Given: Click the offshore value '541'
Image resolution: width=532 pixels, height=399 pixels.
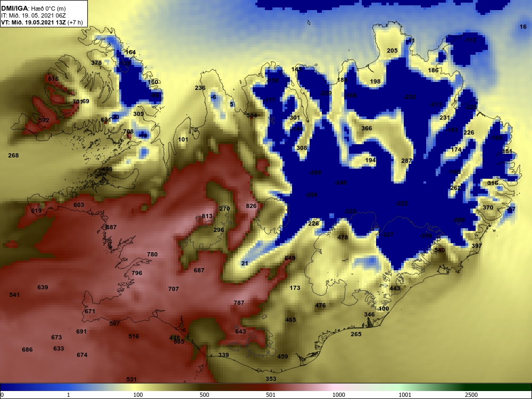Looking at the screenshot, I should coord(14,295).
